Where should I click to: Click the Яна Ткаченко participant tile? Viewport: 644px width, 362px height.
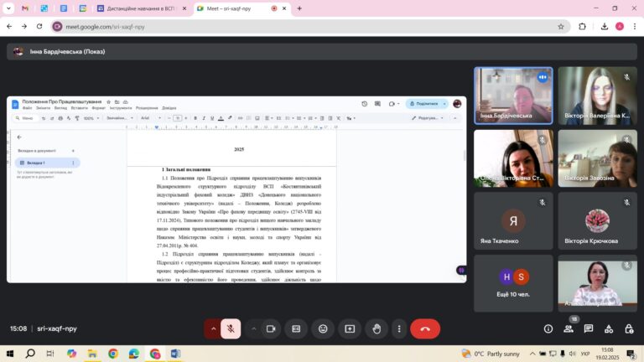pyautogui.click(x=513, y=221)
